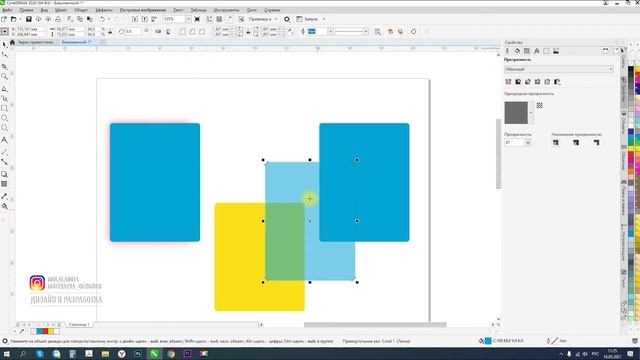This screenshot has width=640, height=360.
Task: Select the scalloped corner style button
Action: (x=192, y=31)
